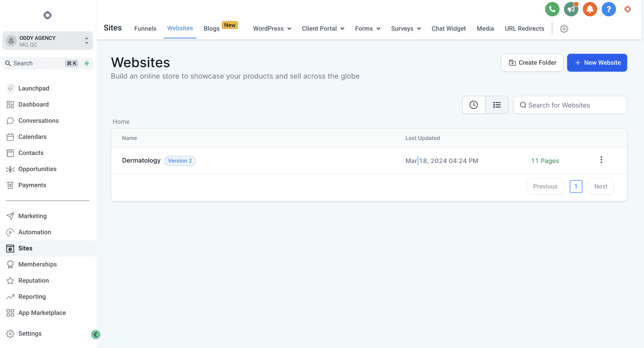Switch to the Funnels tab
Screen dimensions: 644x348
point(145,29)
